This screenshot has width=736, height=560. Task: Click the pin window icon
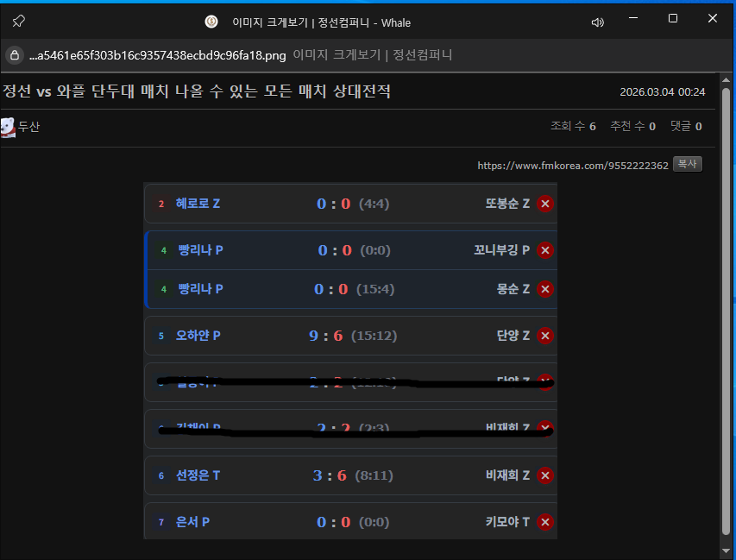pos(18,22)
